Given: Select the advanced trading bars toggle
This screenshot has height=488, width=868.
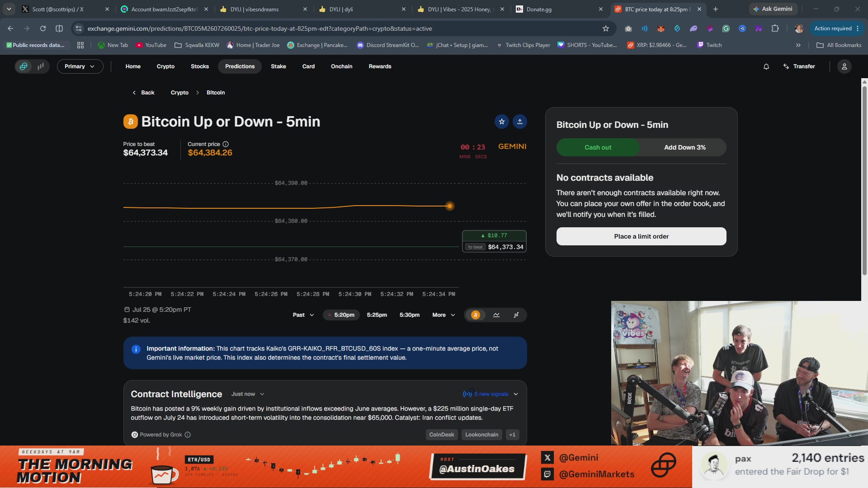Looking at the screenshot, I should pos(41,66).
